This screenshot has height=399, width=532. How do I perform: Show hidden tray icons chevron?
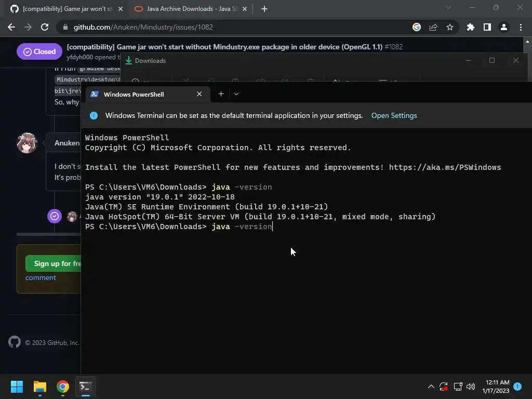pyautogui.click(x=431, y=387)
